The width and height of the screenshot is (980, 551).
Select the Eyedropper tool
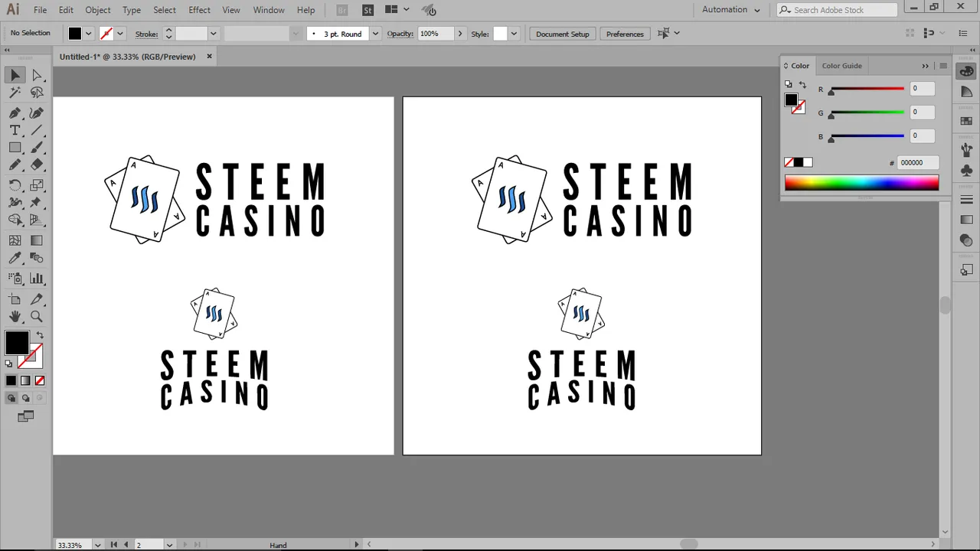point(15,258)
